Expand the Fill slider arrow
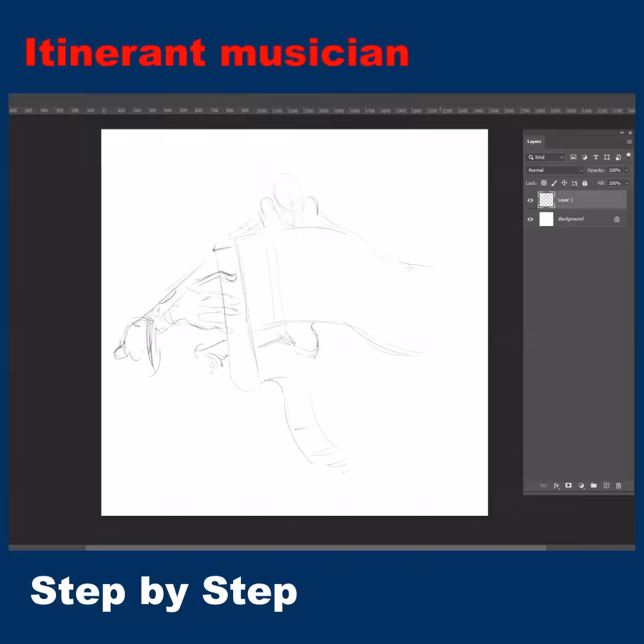This screenshot has height=644, width=644. (x=627, y=183)
